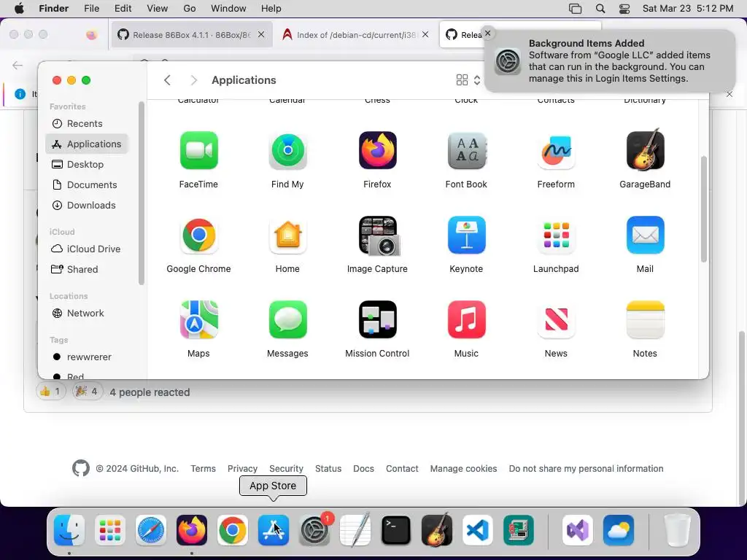
Task: Select the Home app icon
Action: click(x=287, y=236)
